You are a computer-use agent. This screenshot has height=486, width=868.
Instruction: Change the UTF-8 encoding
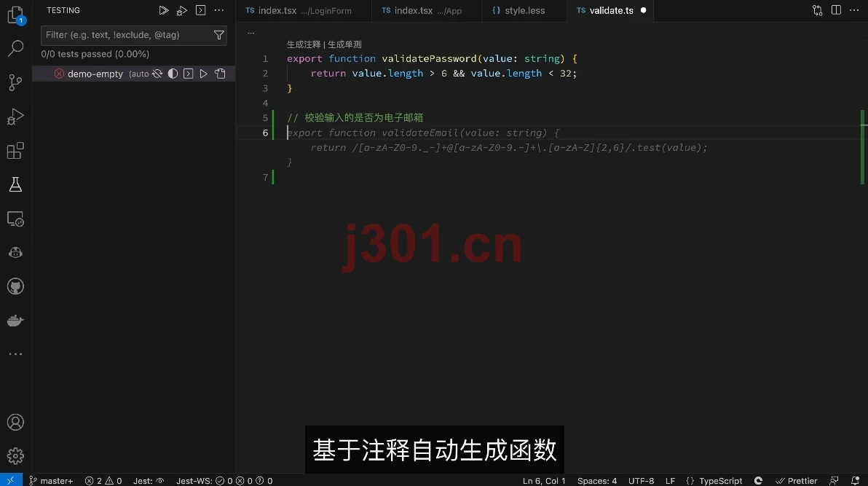click(641, 480)
